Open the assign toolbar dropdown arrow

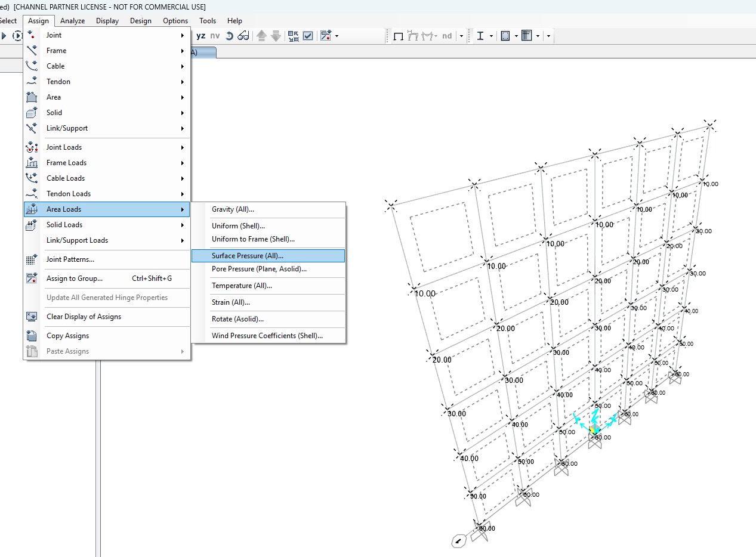(337, 36)
